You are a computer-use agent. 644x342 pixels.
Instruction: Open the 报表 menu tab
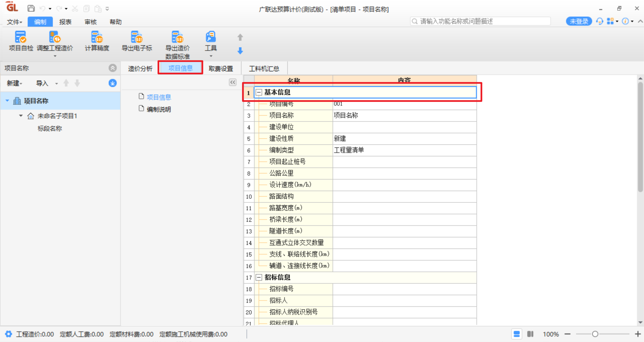pos(65,22)
